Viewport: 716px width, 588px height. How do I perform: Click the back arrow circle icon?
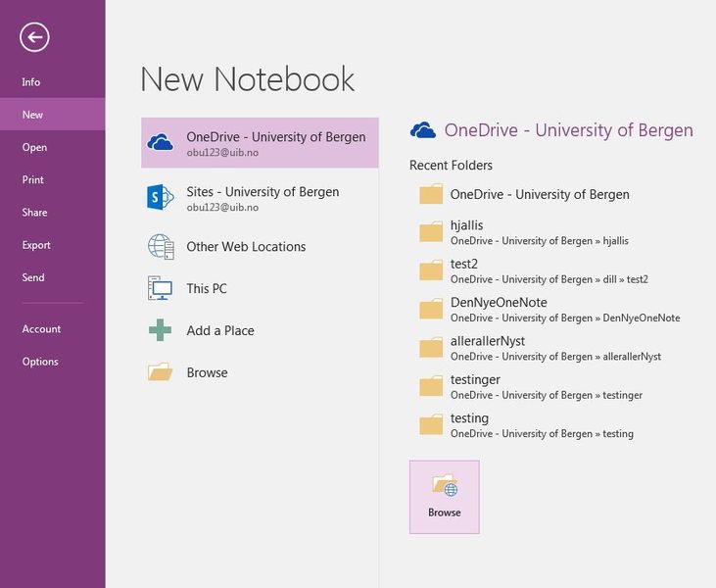pos(34,37)
